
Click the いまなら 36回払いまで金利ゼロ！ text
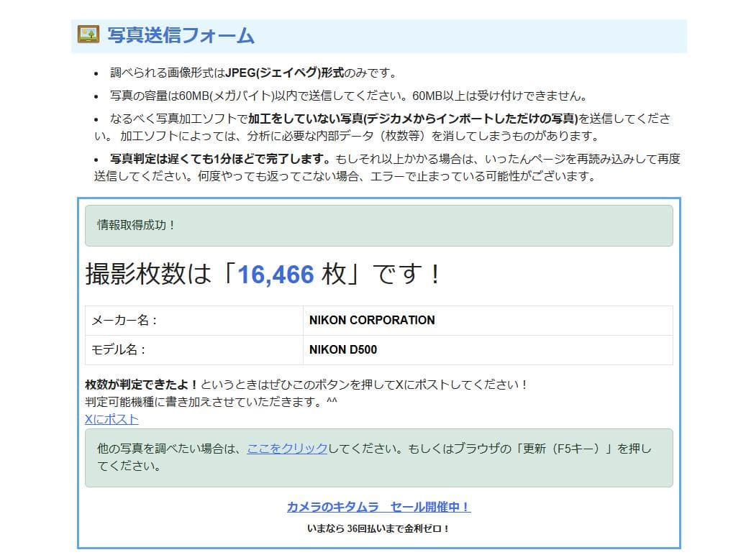378,528
